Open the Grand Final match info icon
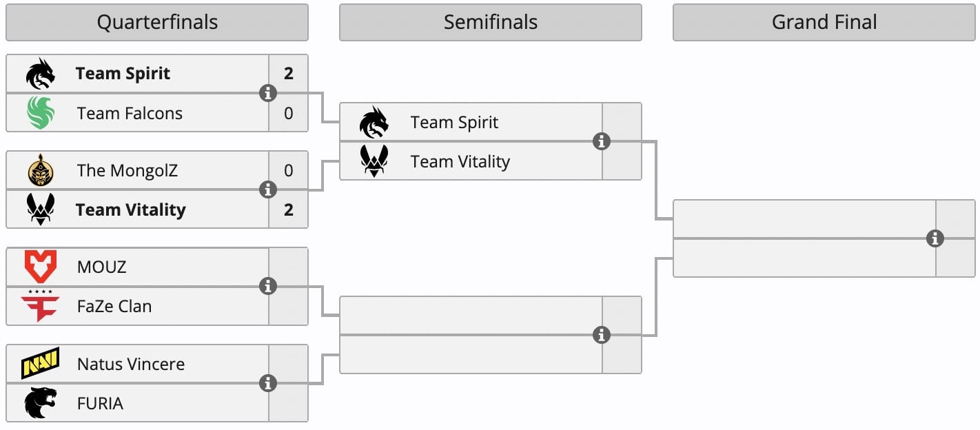Image resolution: width=980 pixels, height=430 pixels. 935,238
